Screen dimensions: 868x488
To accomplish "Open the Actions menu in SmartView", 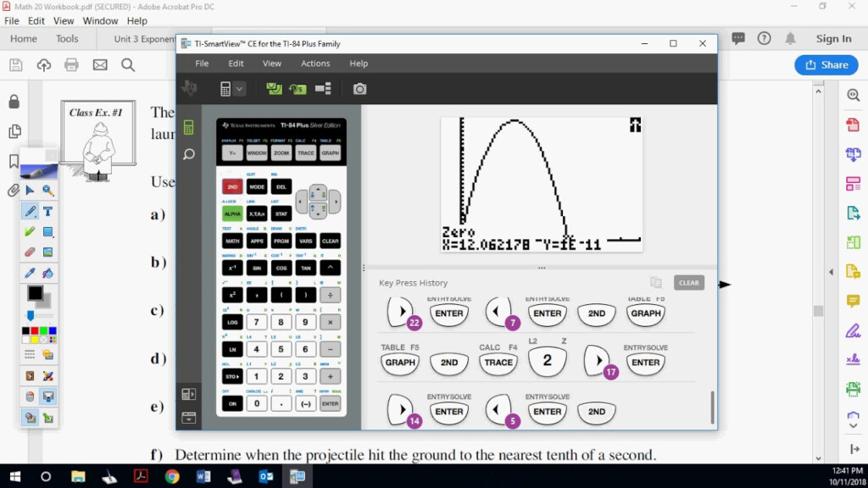I will pos(315,64).
